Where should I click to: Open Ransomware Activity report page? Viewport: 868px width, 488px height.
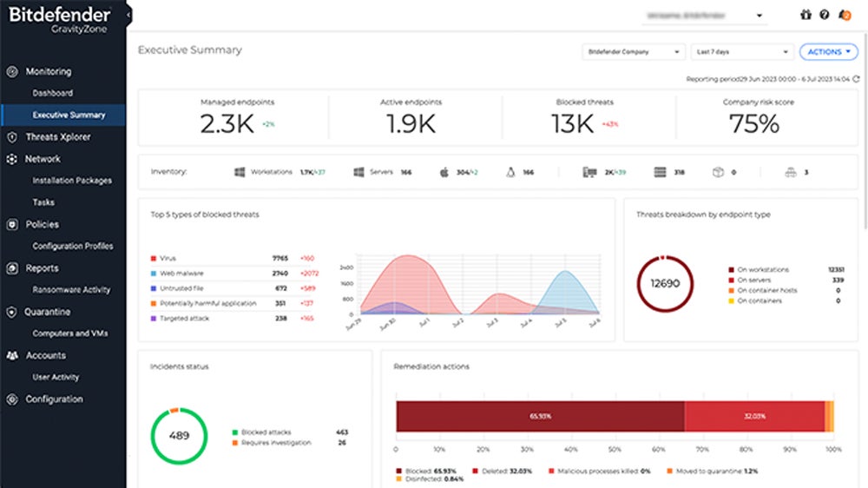[71, 290]
